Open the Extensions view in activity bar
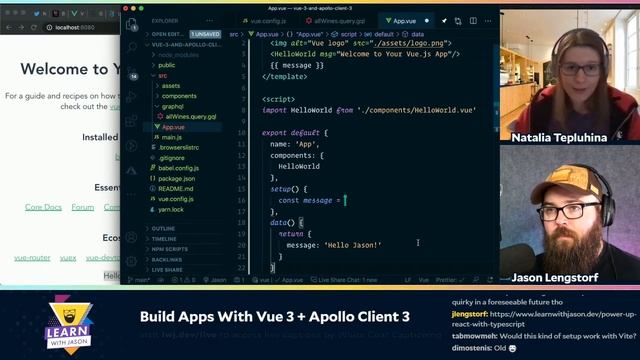This screenshot has height=360, width=640. pos(131,121)
